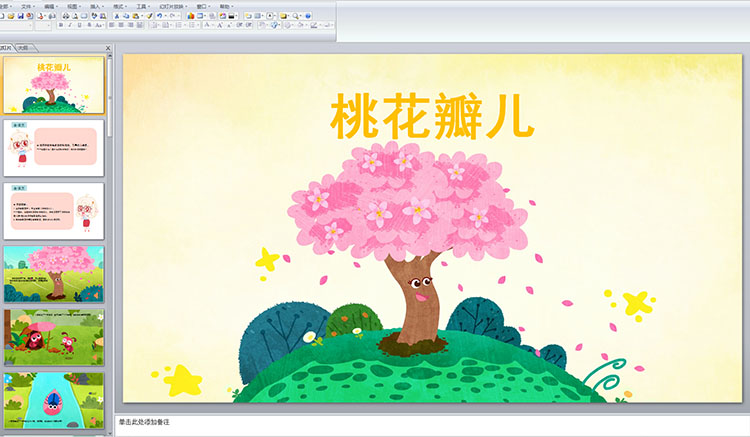Open the Change Case Aa dropdown
The width and height of the screenshot is (750, 437).
click(x=99, y=25)
